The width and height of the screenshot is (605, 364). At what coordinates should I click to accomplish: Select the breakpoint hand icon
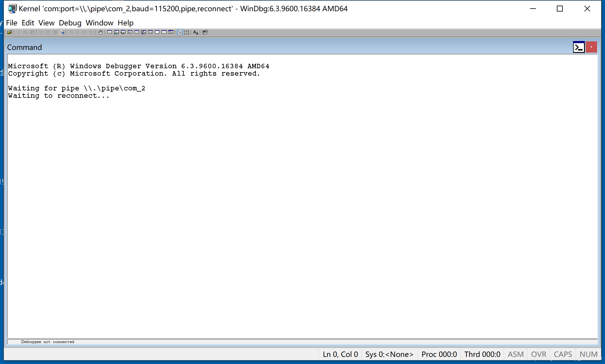[x=100, y=32]
